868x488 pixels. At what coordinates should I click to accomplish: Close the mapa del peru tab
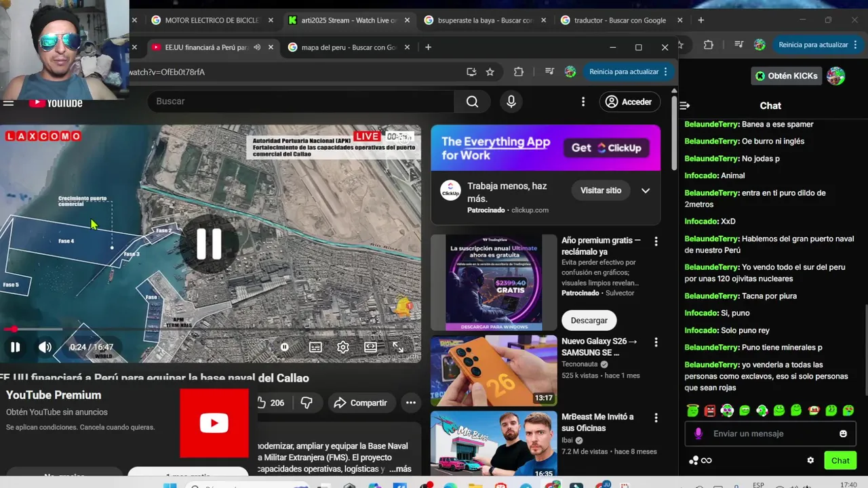click(x=407, y=47)
